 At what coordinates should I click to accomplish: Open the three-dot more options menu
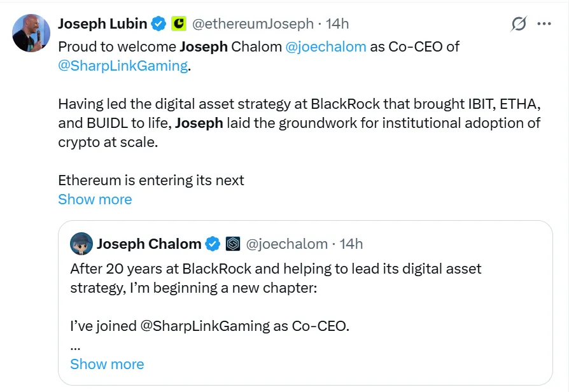pos(544,24)
